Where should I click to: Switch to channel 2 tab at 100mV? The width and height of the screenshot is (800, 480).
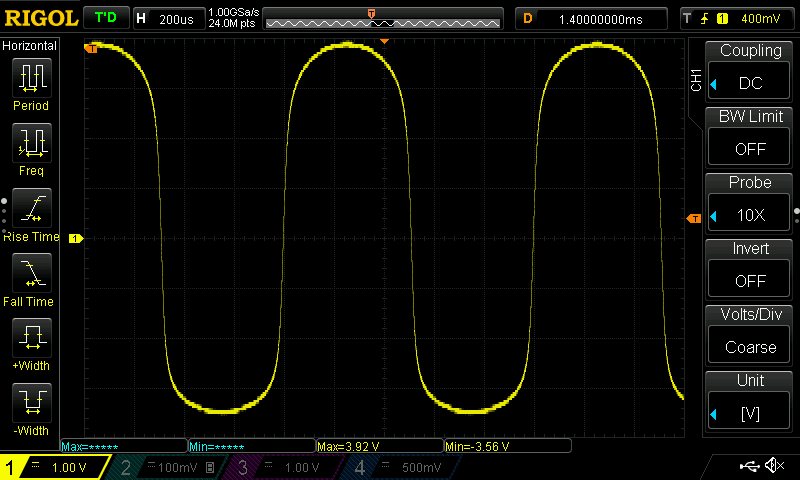[x=165, y=467]
